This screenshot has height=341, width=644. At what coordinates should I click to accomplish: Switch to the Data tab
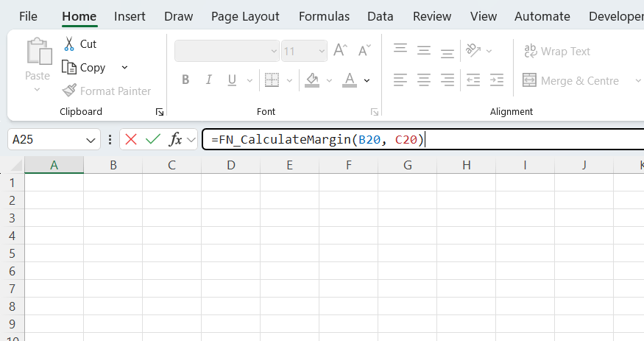pyautogui.click(x=380, y=16)
